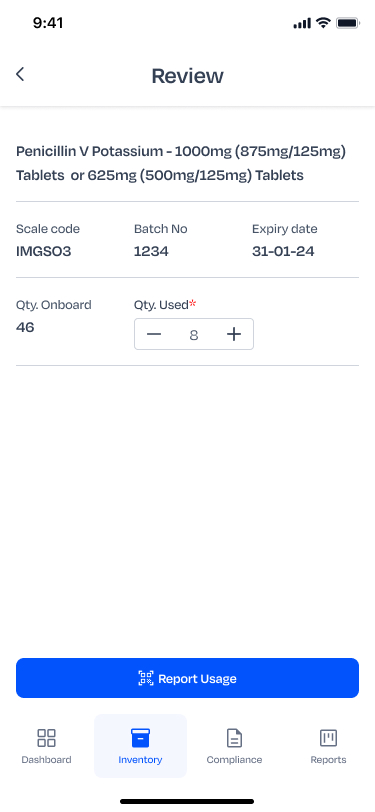Tap the battery status icon
Image resolution: width=375 pixels, height=812 pixels.
(348, 23)
